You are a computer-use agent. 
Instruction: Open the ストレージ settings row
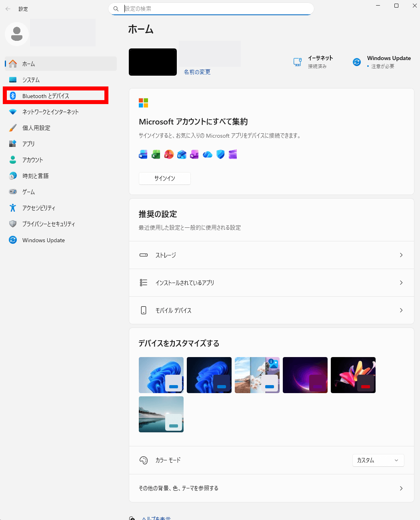(x=272, y=255)
